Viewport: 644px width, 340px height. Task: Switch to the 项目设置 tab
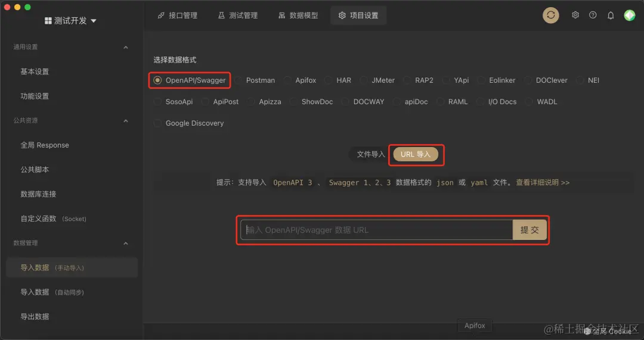point(358,15)
